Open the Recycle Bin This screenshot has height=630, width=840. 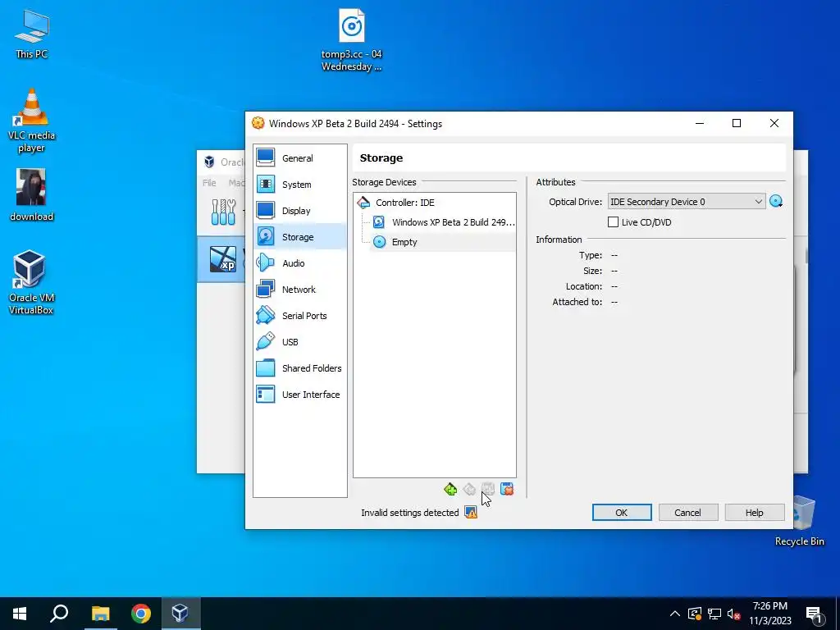pos(799,521)
